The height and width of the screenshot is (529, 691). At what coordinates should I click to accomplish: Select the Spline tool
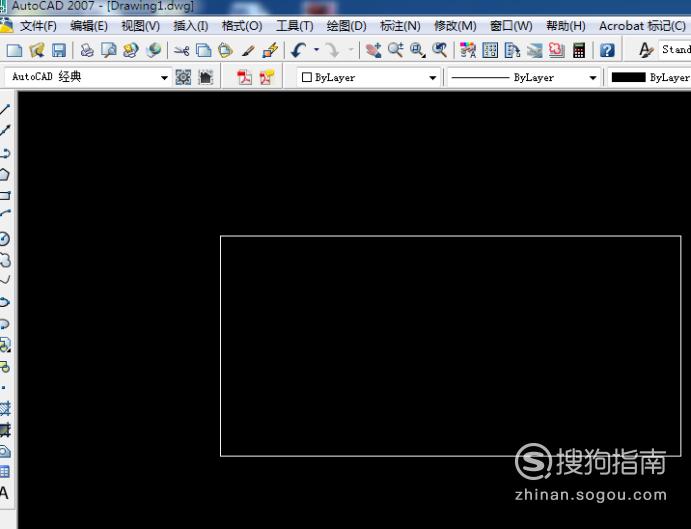(5, 280)
